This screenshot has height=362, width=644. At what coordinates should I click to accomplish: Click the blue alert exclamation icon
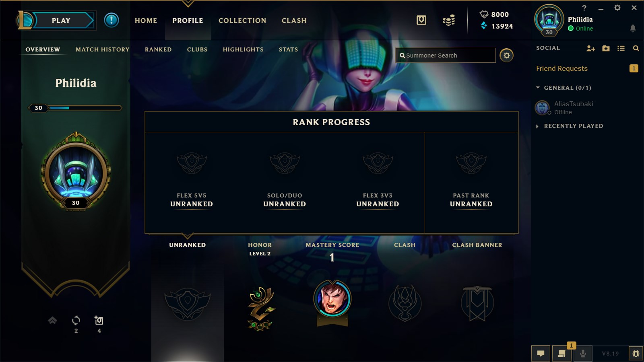(x=111, y=20)
